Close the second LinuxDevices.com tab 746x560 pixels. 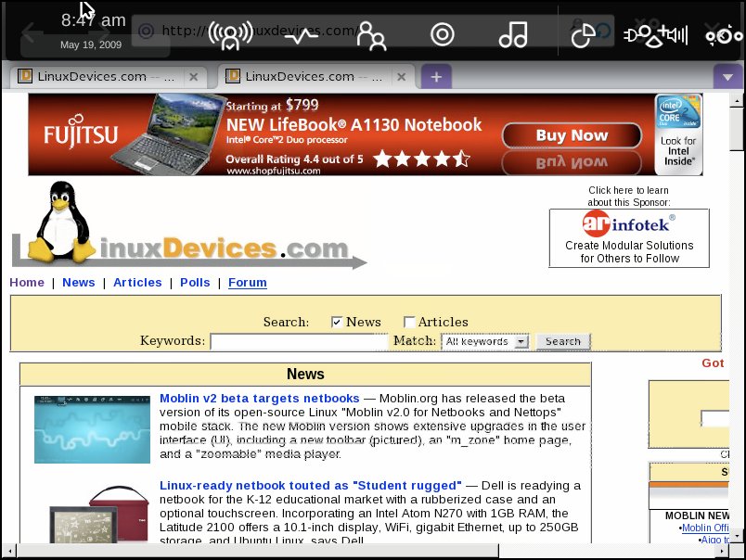coord(402,77)
